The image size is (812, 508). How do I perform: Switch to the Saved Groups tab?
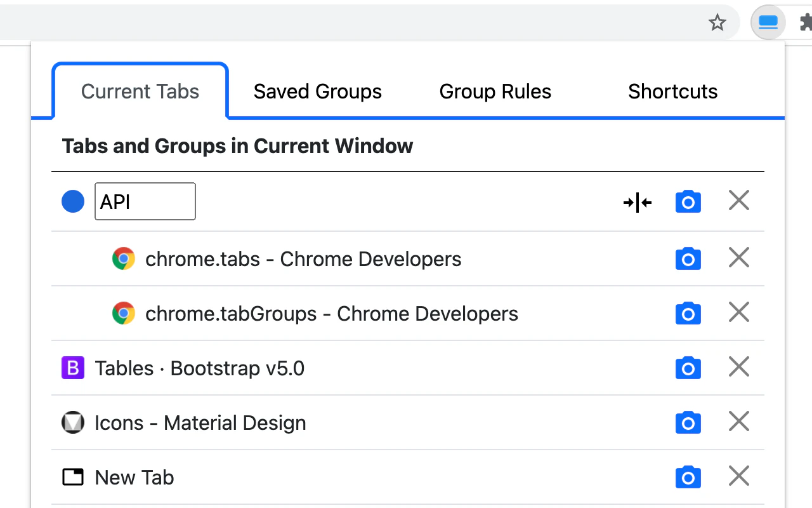[x=318, y=92]
